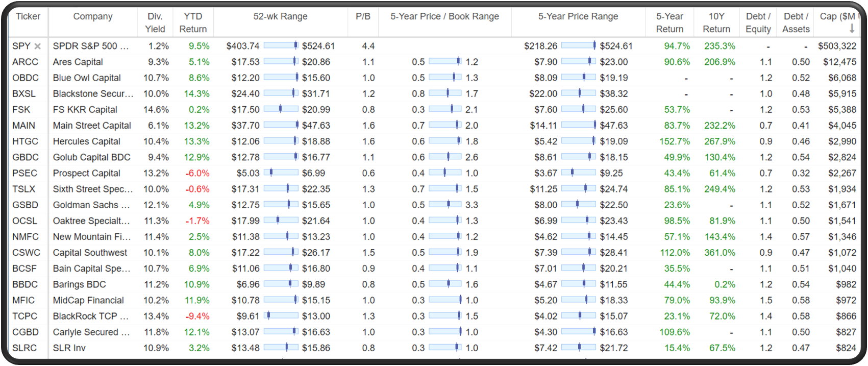The height and width of the screenshot is (366, 868).
Task: Open the BCSF ticker link
Action: coord(25,268)
